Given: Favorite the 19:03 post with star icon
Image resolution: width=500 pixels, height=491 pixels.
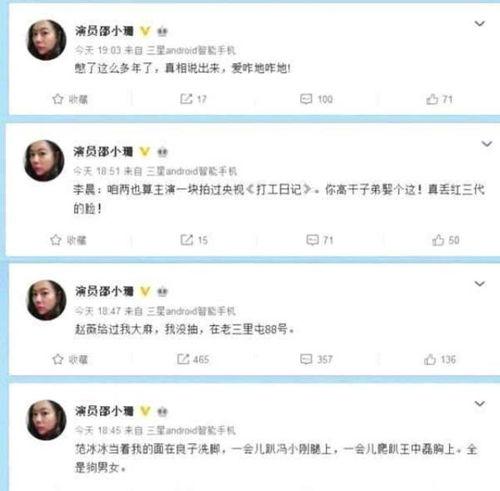Looking at the screenshot, I should click(x=70, y=99).
